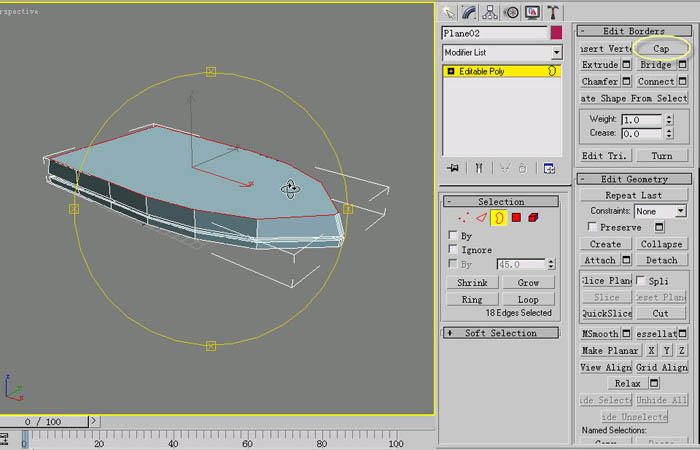Image resolution: width=700 pixels, height=450 pixels.
Task: Click the object color swatch
Action: pyautogui.click(x=556, y=33)
